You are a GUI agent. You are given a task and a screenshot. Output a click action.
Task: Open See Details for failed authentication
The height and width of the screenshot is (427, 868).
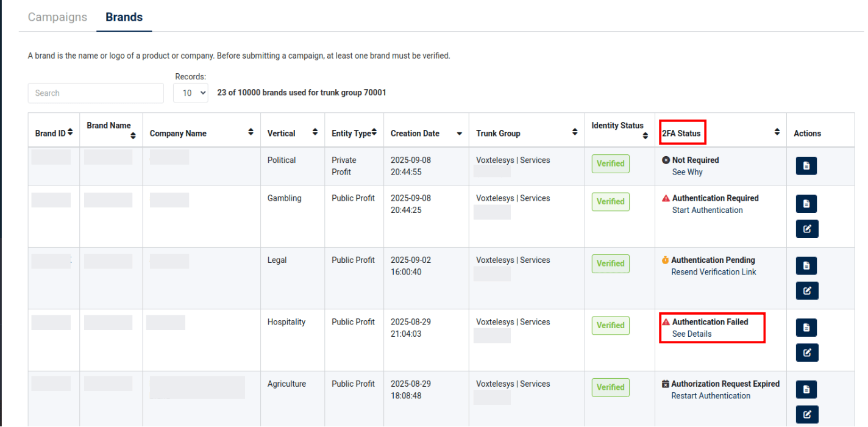coord(691,334)
